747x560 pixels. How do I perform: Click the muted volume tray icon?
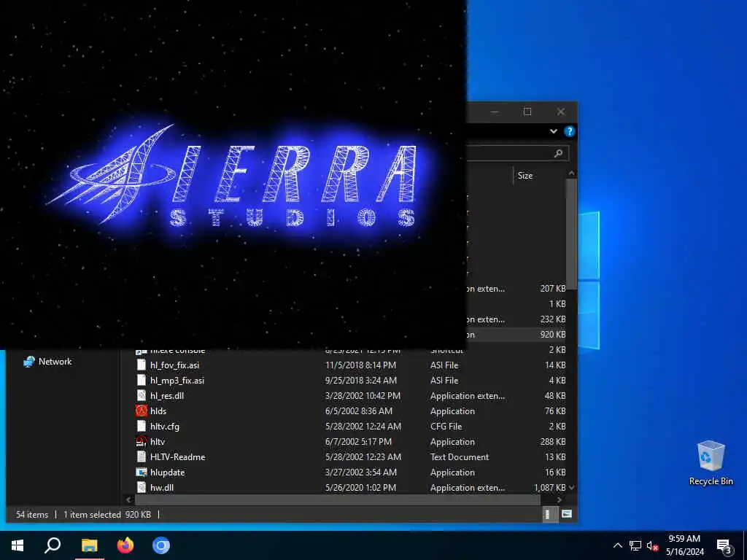652,545
